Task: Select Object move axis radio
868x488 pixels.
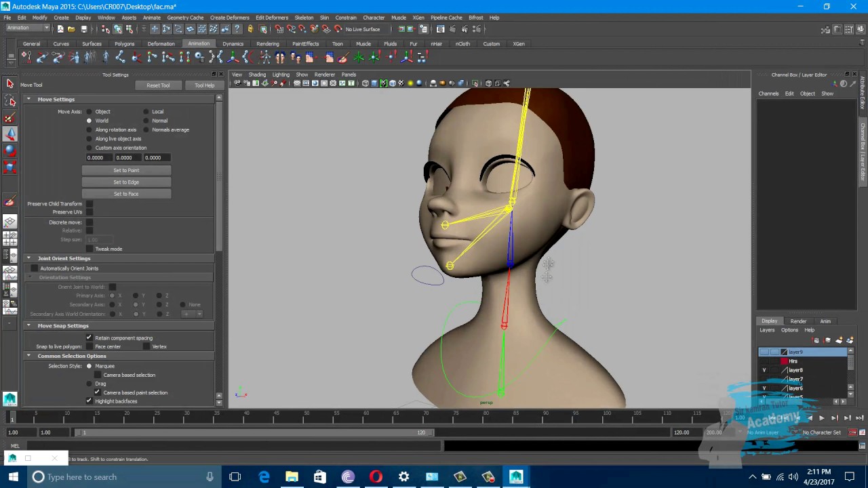Action: [89, 112]
